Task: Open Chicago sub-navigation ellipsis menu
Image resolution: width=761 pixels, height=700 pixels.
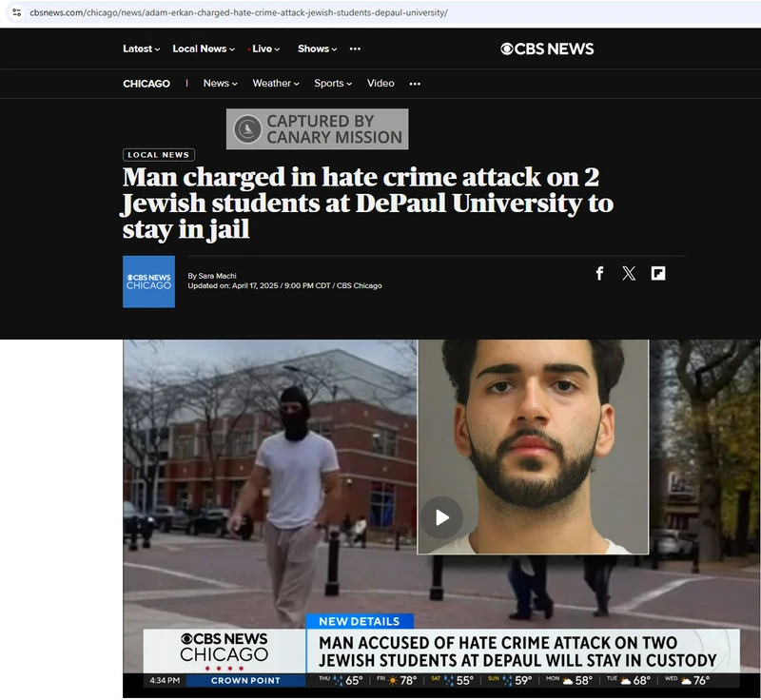Action: tap(415, 84)
